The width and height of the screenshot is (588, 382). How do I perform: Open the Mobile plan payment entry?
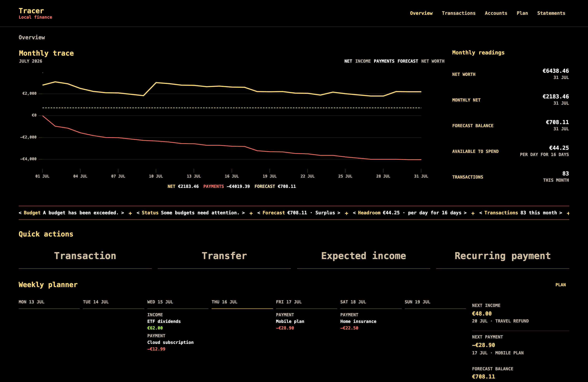click(x=290, y=322)
